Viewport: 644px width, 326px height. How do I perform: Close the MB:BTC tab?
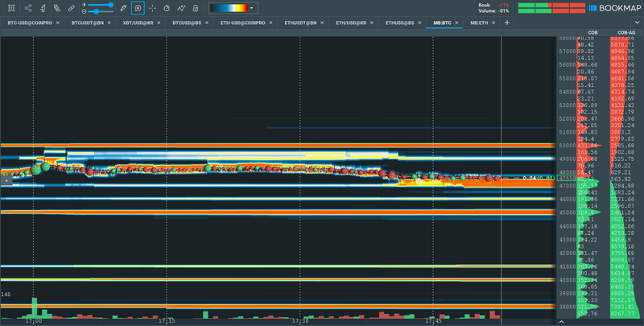coord(456,23)
